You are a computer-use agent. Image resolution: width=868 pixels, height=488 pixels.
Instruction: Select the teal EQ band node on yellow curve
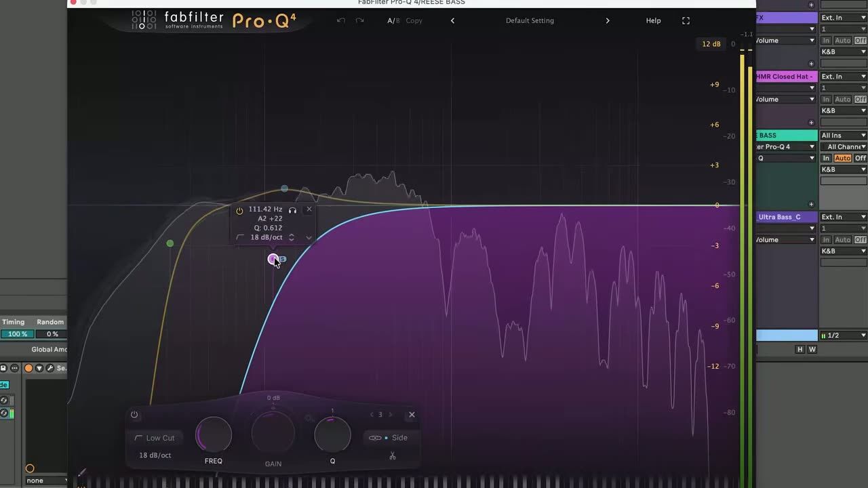(284, 188)
